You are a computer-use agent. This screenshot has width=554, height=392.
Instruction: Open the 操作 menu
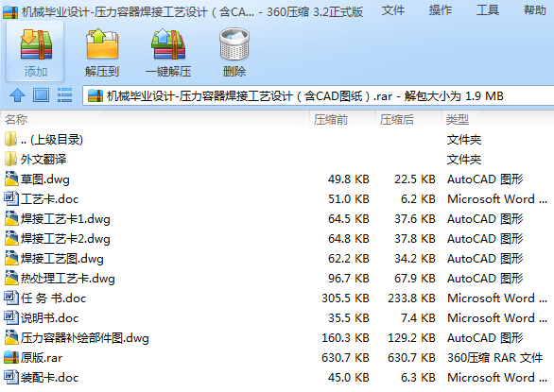[x=441, y=10]
